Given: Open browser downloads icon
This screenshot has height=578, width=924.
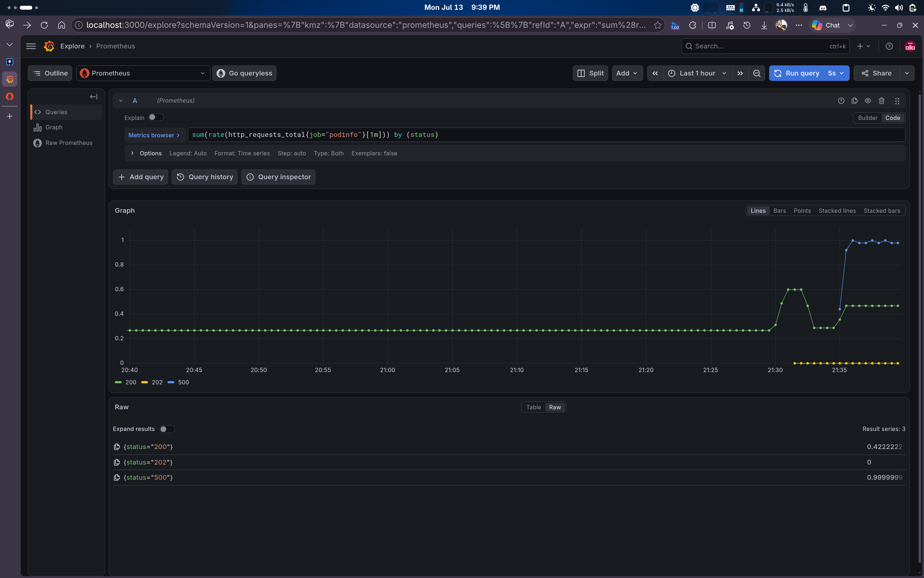Looking at the screenshot, I should click(x=764, y=25).
